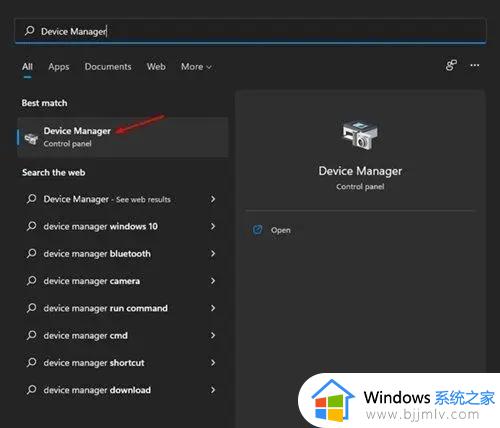The image size is (500, 428).
Task: Click search icon beside device manager shortcut
Action: [x=31, y=362]
